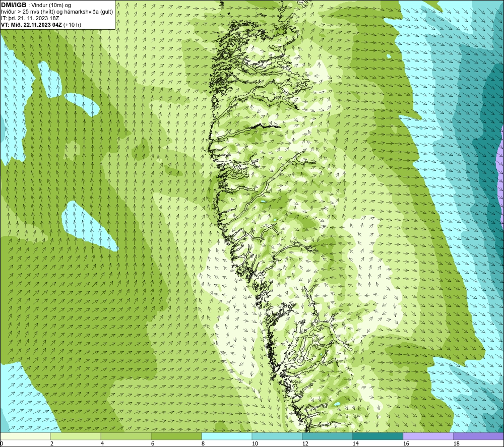Click the title line 'DMI/IGB : Vindur (10m) og'

(36, 5)
